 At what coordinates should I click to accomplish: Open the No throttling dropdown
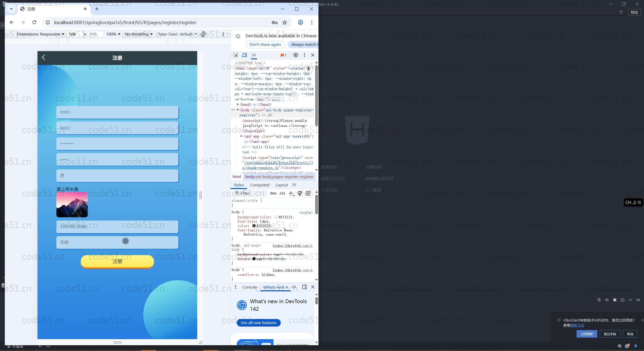click(139, 34)
